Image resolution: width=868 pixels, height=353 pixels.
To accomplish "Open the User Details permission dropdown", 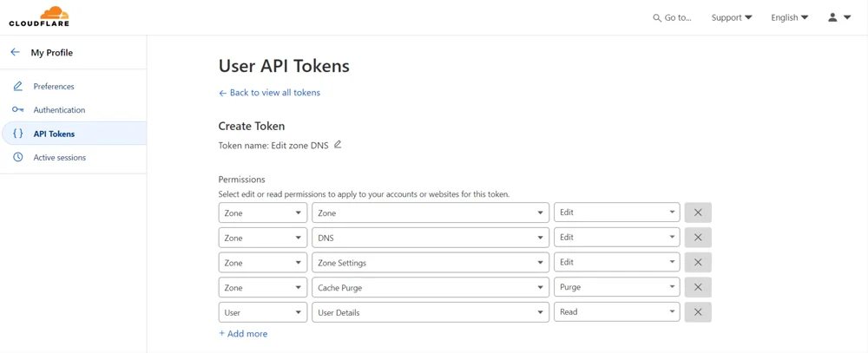I will point(431,312).
